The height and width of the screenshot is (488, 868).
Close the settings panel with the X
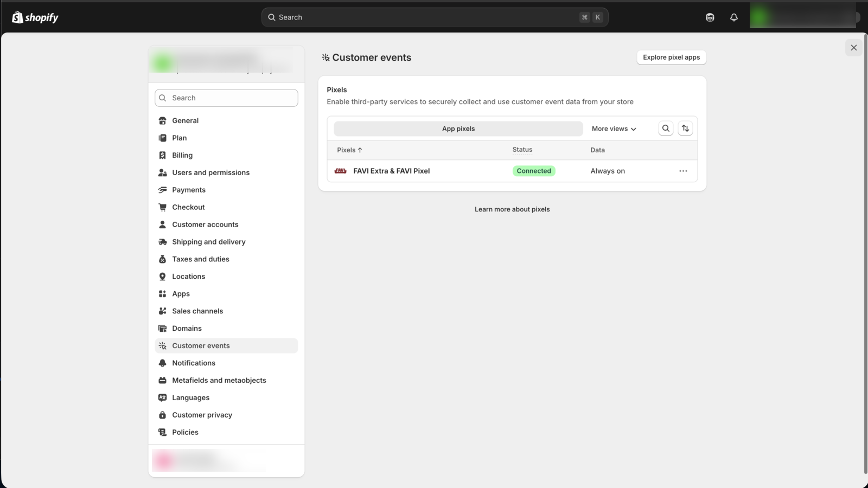tap(853, 48)
